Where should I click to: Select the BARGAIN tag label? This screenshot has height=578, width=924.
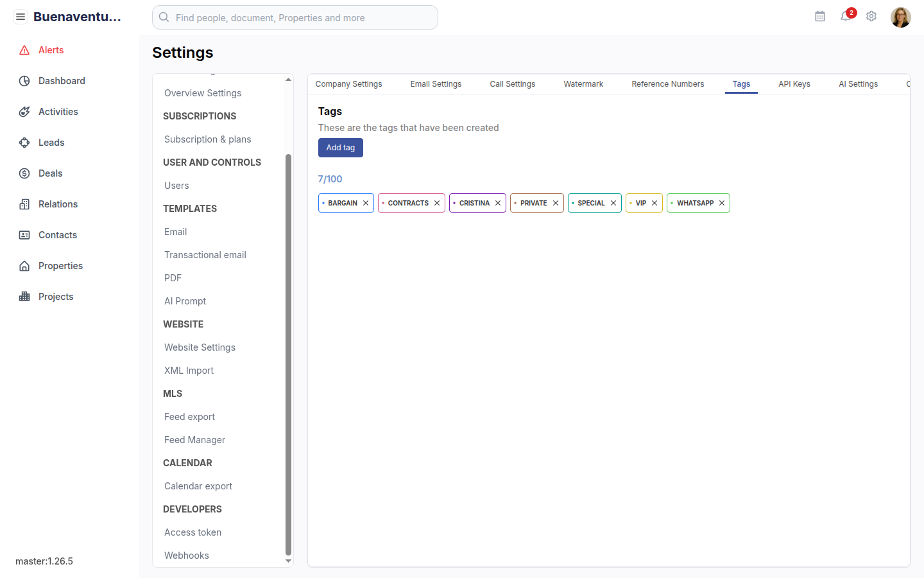tap(343, 203)
